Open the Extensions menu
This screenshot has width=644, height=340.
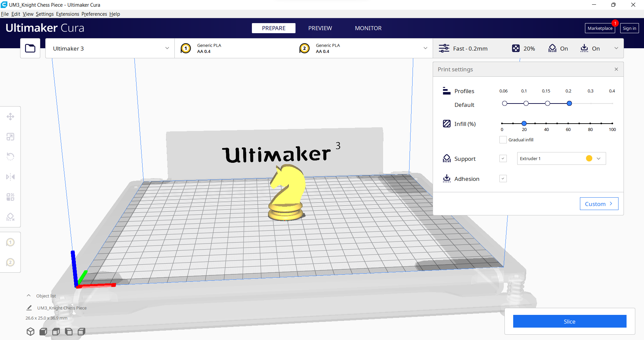(x=67, y=14)
